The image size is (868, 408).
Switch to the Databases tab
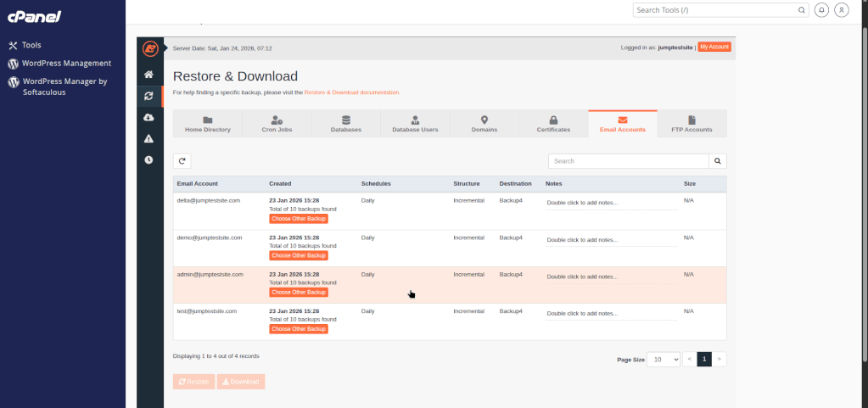pyautogui.click(x=346, y=125)
